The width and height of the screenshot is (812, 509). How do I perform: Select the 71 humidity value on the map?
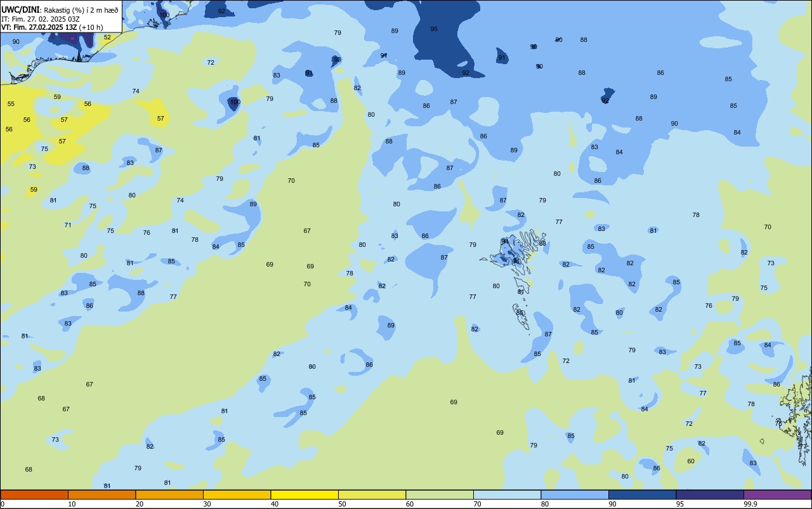click(68, 225)
